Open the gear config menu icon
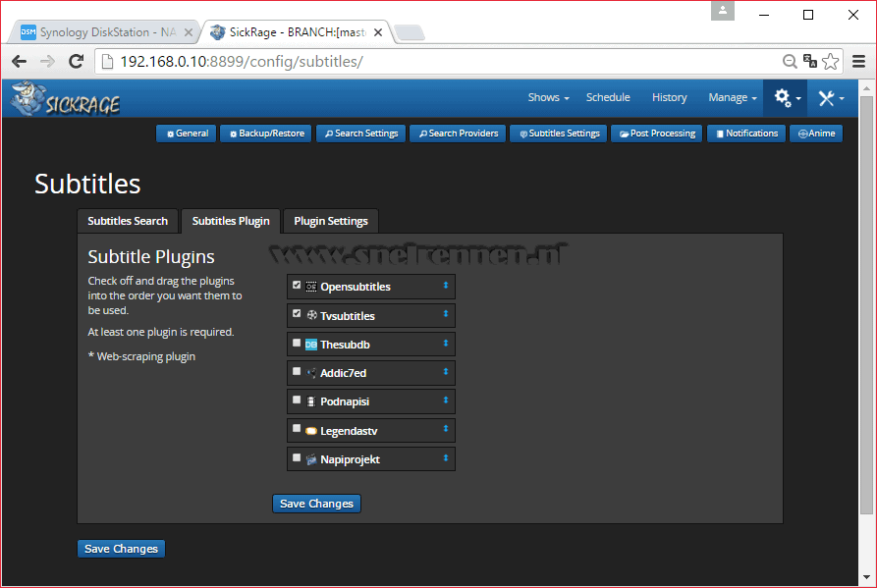This screenshot has height=588, width=877. point(787,98)
